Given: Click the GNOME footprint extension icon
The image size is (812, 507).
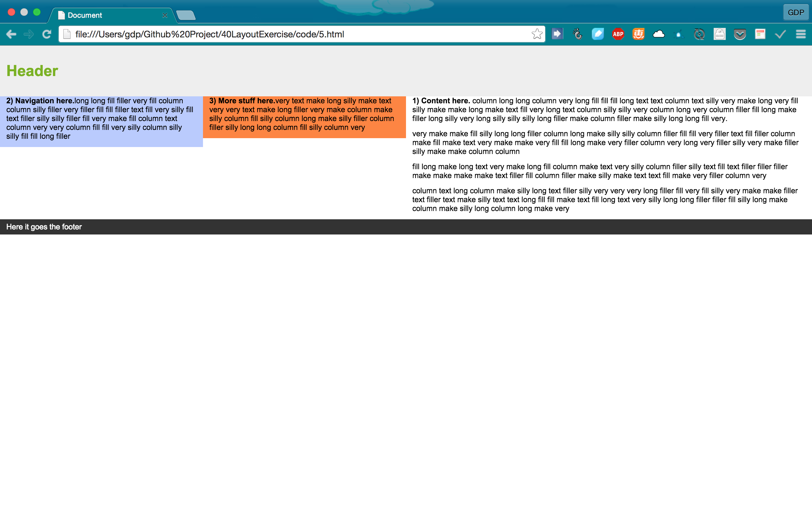Looking at the screenshot, I should [x=578, y=34].
